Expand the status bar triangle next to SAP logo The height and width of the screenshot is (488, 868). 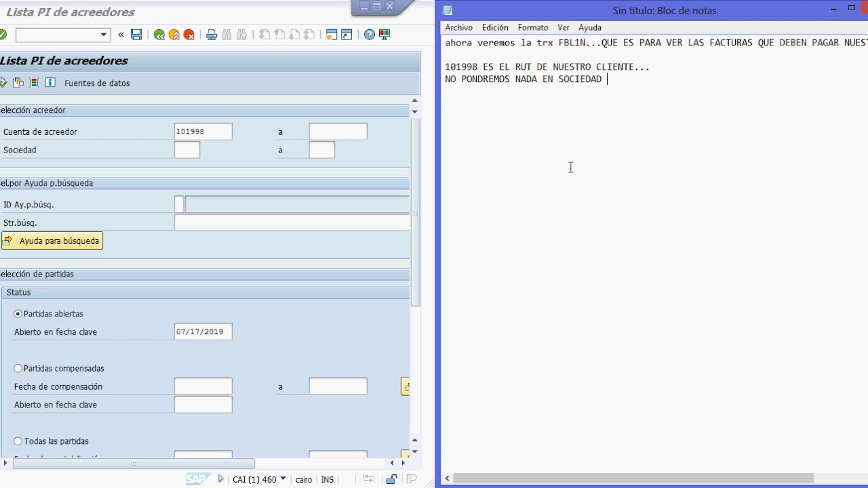pyautogui.click(x=221, y=479)
